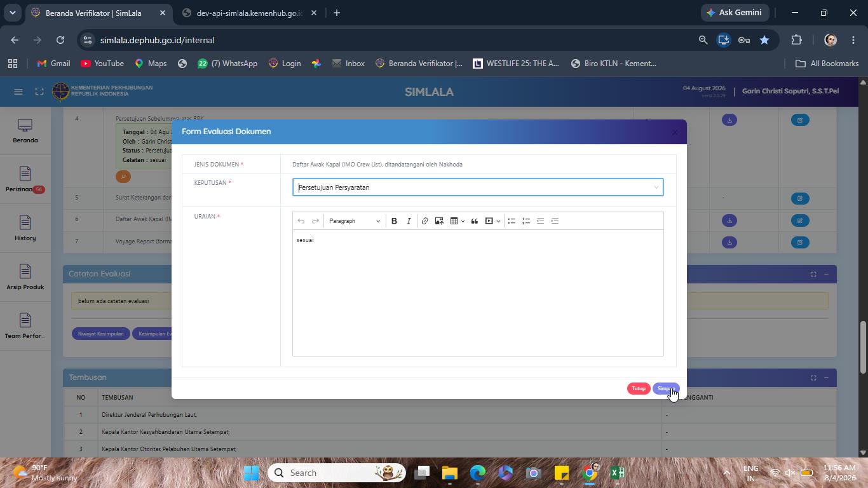The image size is (868, 488).
Task: Create a numbered list
Action: pos(526,221)
